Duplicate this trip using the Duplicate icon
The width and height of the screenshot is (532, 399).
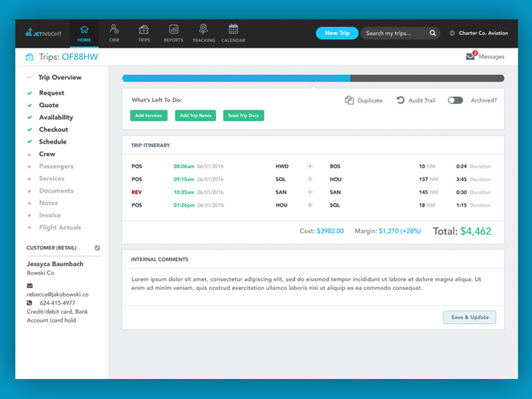tap(364, 100)
